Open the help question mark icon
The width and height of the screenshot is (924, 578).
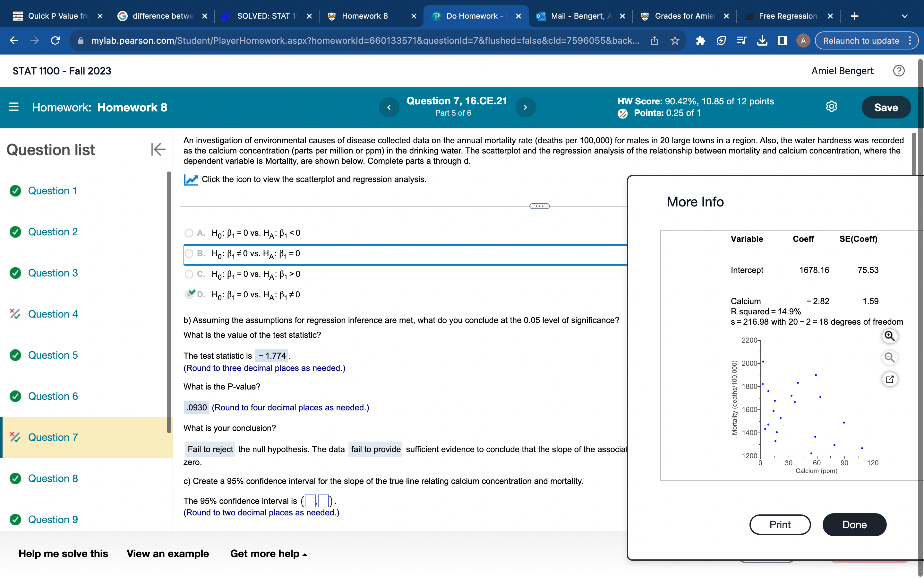pyautogui.click(x=899, y=71)
